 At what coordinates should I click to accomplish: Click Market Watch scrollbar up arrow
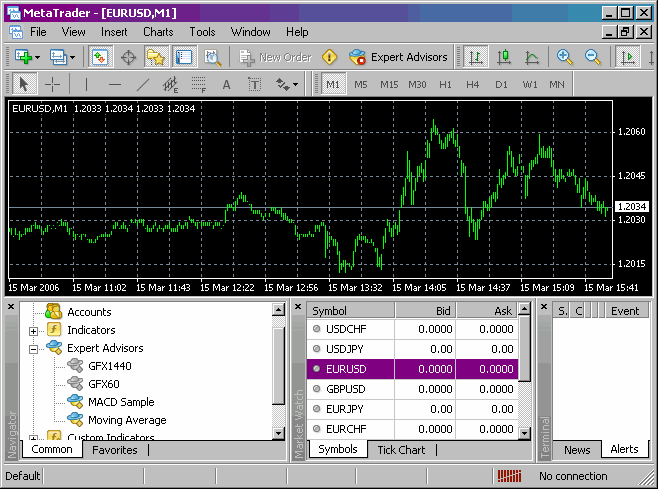[x=524, y=309]
